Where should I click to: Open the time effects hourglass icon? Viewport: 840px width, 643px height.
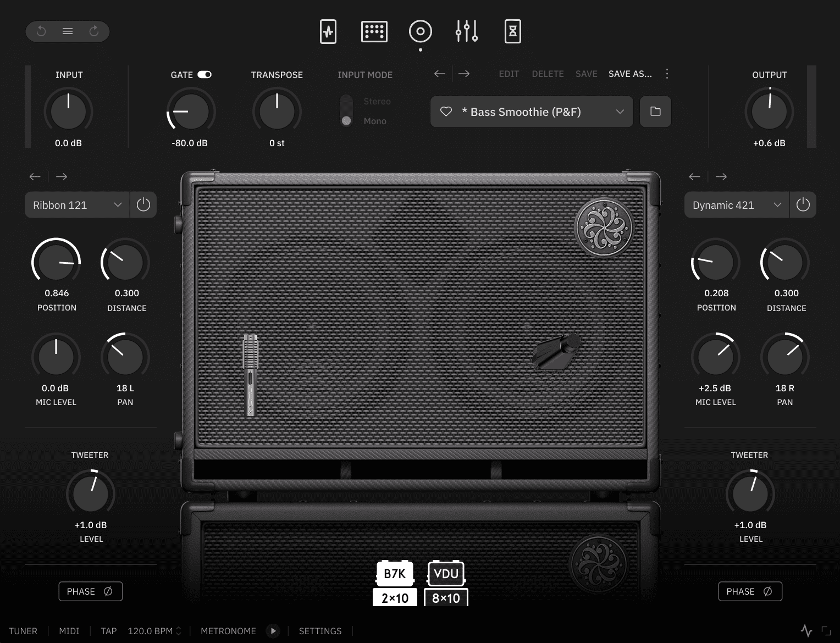[513, 31]
